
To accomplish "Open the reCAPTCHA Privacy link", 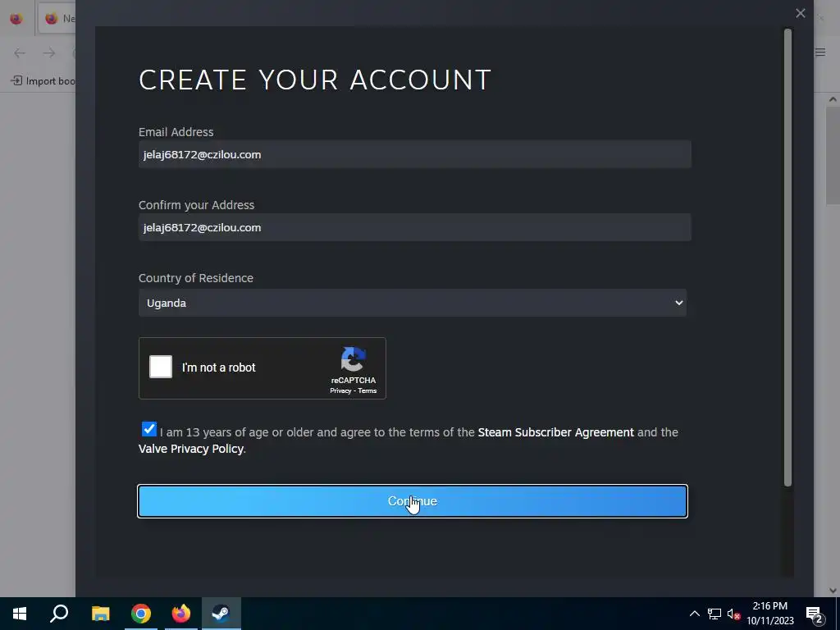I will coord(340,390).
